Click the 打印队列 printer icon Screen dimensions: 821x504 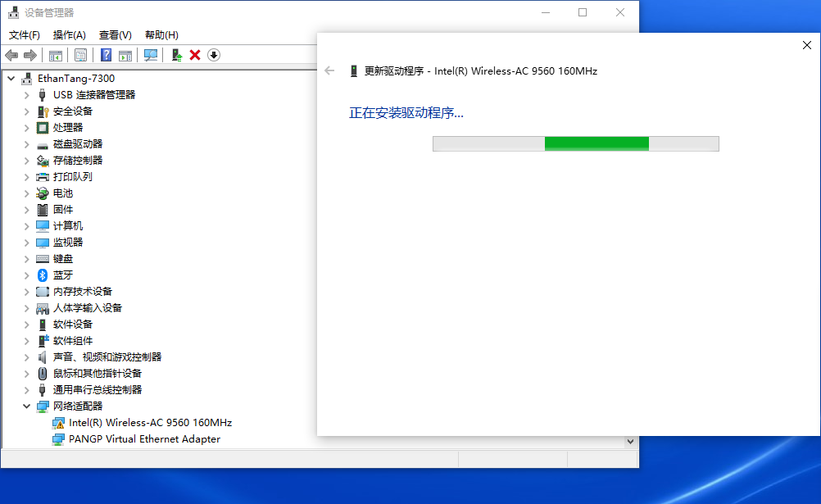pos(43,176)
